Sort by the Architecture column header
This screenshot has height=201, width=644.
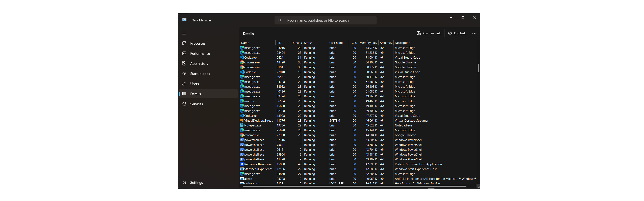click(x=386, y=43)
